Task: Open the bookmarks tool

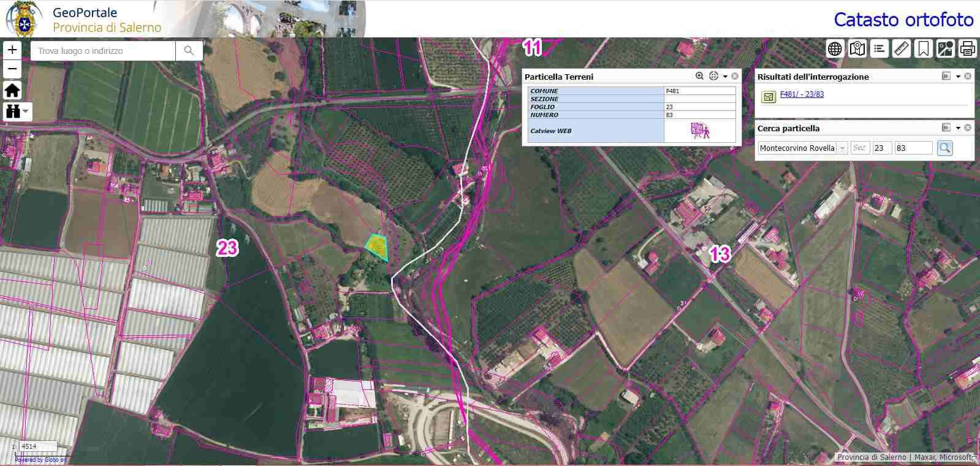Action: (x=923, y=48)
